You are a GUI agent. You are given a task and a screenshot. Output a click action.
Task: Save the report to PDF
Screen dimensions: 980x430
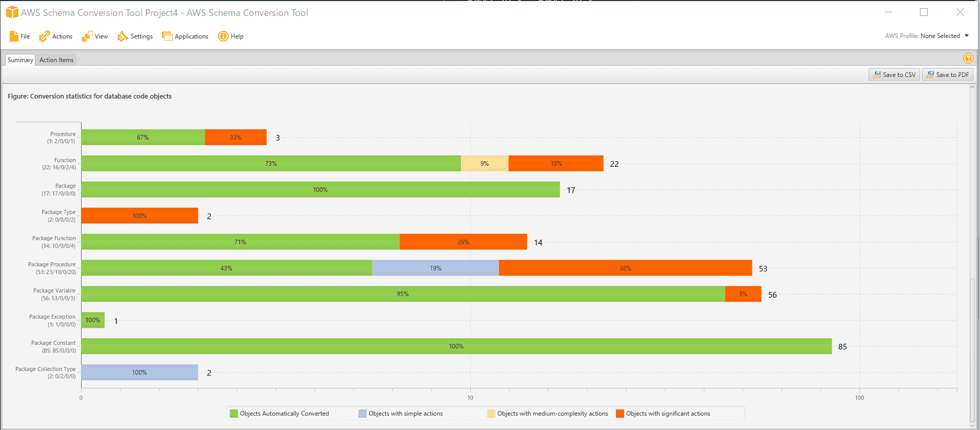(x=948, y=75)
